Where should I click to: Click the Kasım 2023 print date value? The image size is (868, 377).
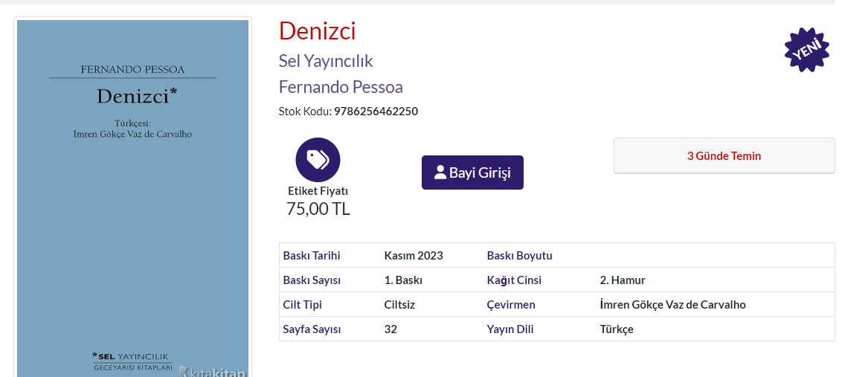[414, 256]
